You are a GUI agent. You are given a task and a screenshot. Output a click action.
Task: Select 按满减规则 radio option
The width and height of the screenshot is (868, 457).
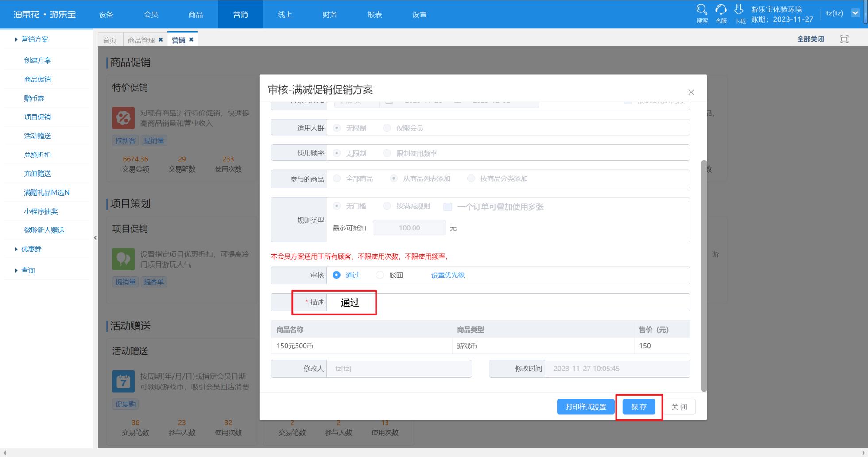tap(387, 206)
